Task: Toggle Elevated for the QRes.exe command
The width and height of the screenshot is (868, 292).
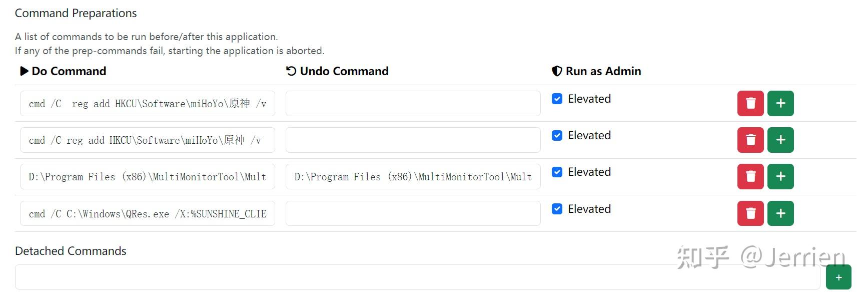Action: [557, 209]
